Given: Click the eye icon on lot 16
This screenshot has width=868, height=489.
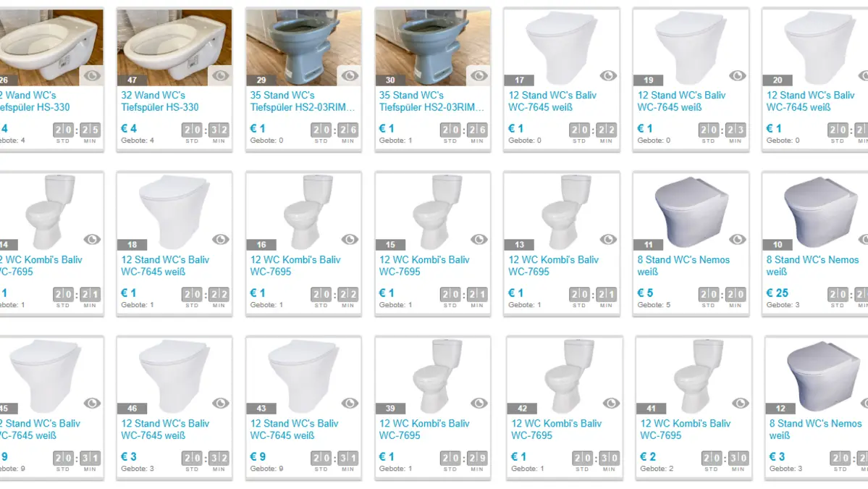Looking at the screenshot, I should [x=350, y=239].
